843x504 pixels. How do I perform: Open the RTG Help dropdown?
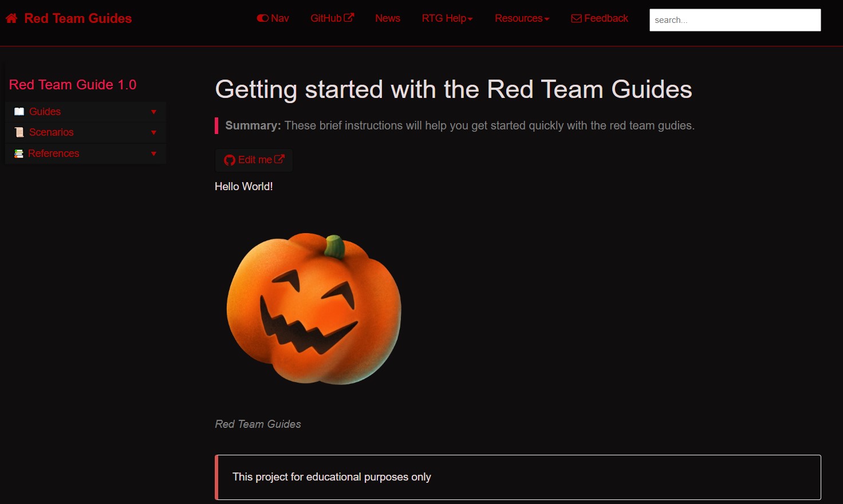[447, 18]
